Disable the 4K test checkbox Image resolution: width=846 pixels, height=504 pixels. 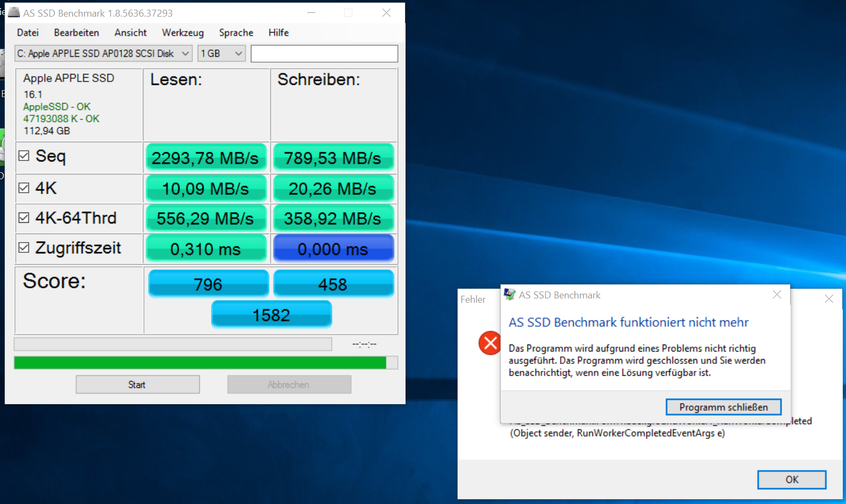pos(24,188)
